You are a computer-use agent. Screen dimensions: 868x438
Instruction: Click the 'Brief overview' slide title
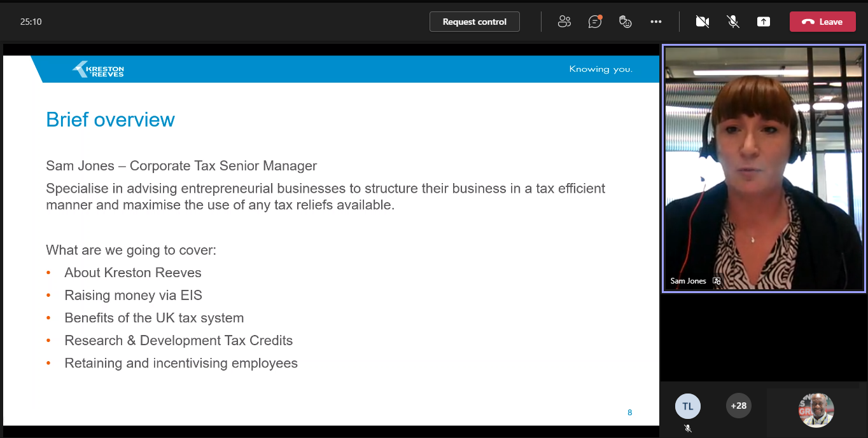pos(110,120)
